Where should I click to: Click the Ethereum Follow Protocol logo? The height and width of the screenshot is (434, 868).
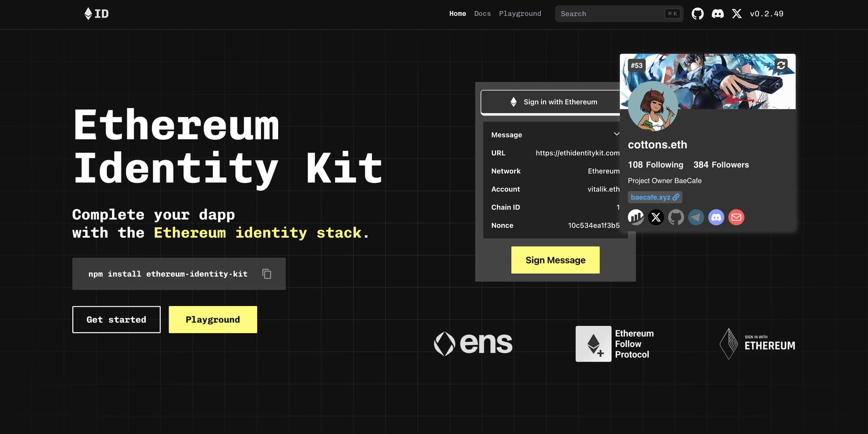[615, 344]
